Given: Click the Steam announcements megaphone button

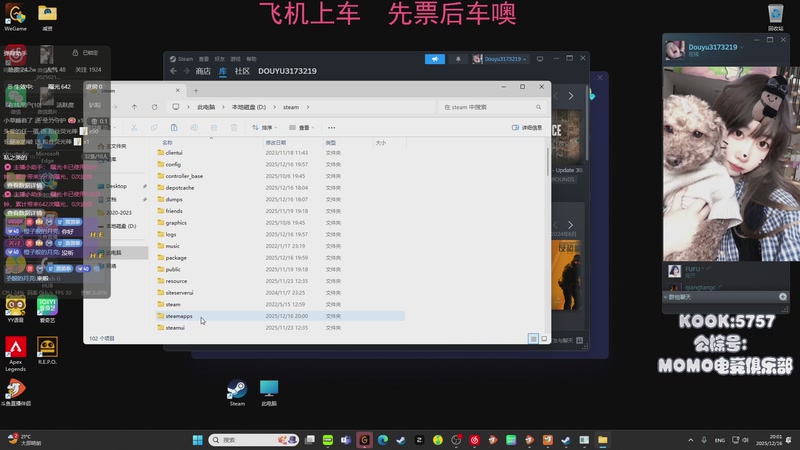Looking at the screenshot, I should [x=435, y=59].
